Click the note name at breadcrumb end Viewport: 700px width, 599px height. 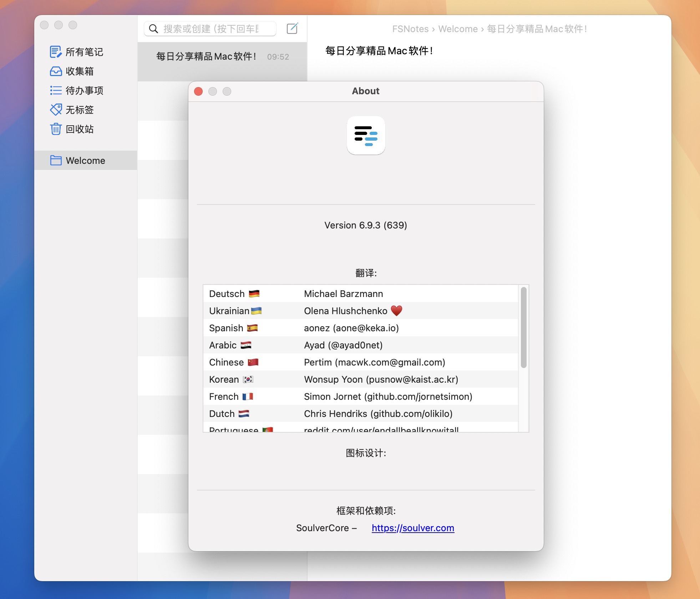(x=537, y=29)
